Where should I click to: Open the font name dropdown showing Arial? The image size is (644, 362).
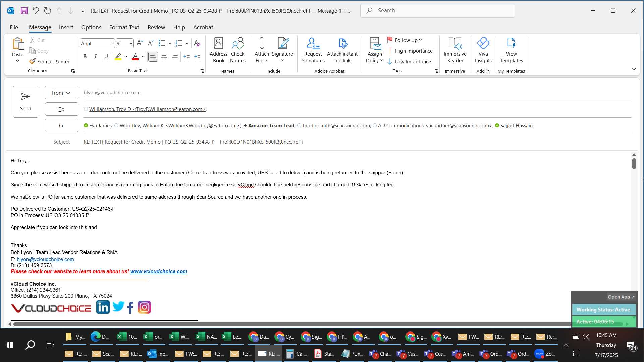point(112,43)
